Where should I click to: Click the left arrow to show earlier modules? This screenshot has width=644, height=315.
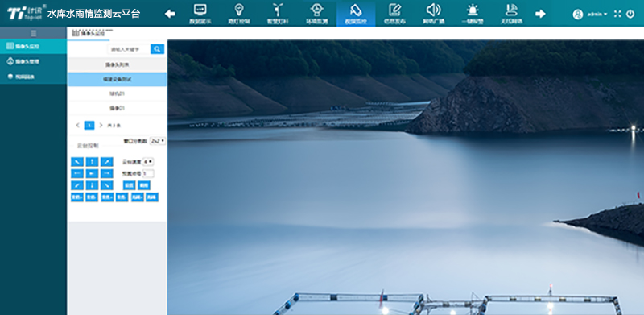[170, 14]
